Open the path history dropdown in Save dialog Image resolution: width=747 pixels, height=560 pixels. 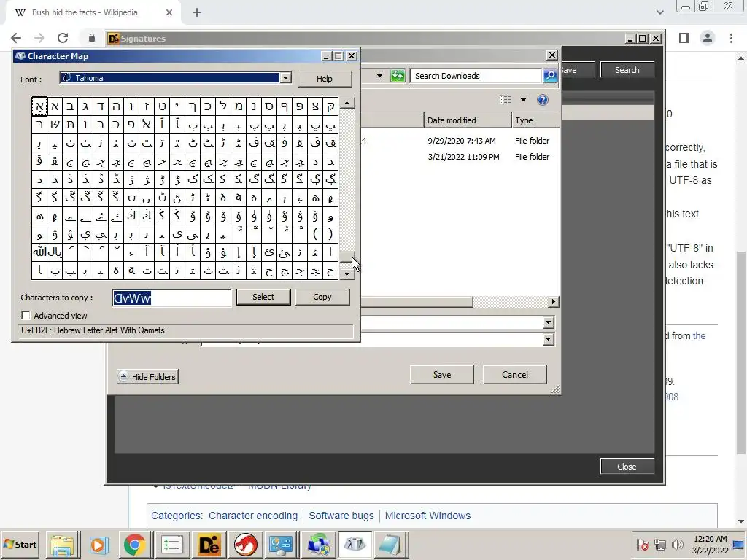[x=379, y=76]
